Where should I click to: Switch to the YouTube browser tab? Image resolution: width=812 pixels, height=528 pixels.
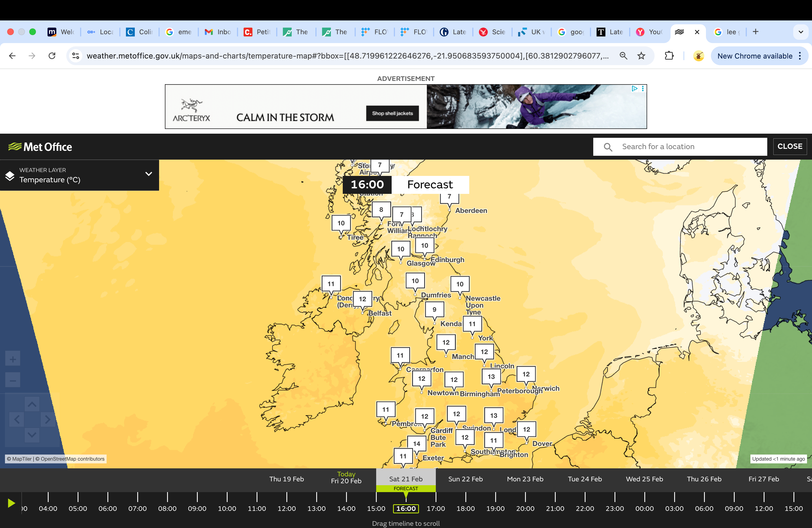[648, 32]
